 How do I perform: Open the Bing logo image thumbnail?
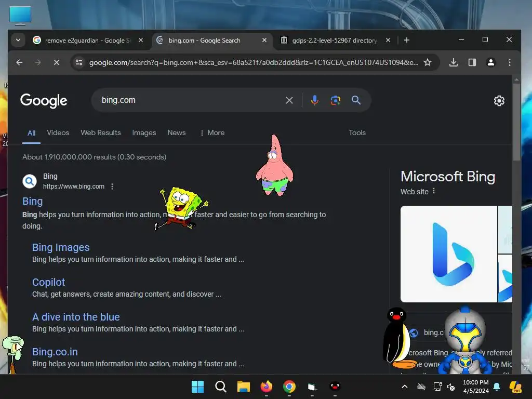449,254
